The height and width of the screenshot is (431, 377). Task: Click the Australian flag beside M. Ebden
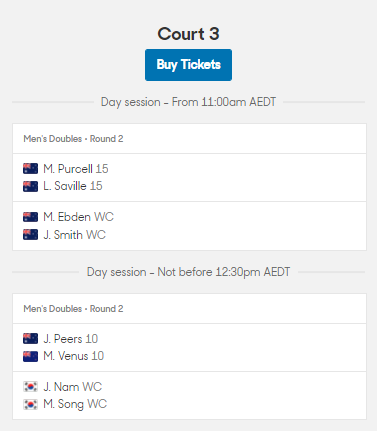click(x=30, y=217)
